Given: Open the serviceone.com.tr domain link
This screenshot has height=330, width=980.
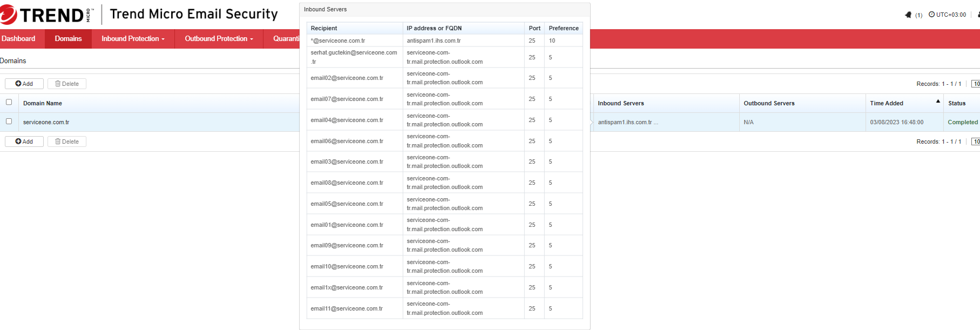Looking at the screenshot, I should tap(46, 122).
